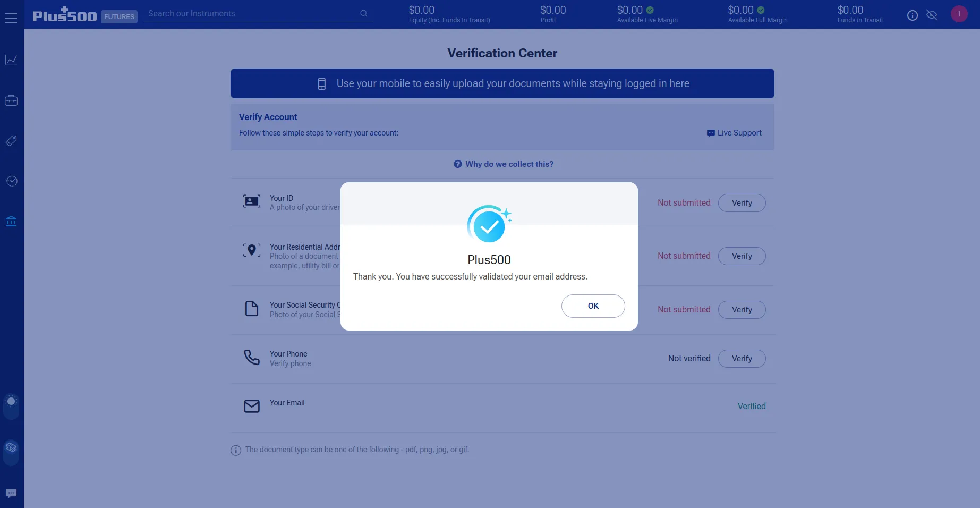Toggle the demo/real mode layers icon
The height and width of the screenshot is (508, 980).
tap(11, 447)
